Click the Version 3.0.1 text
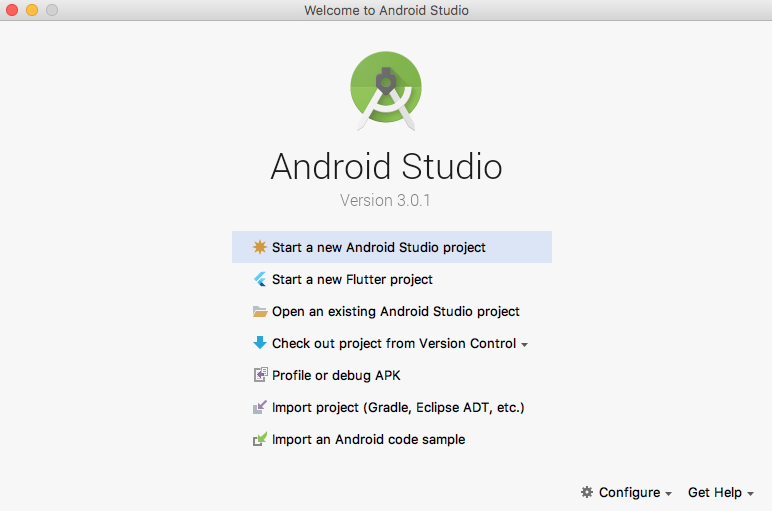 tap(385, 200)
